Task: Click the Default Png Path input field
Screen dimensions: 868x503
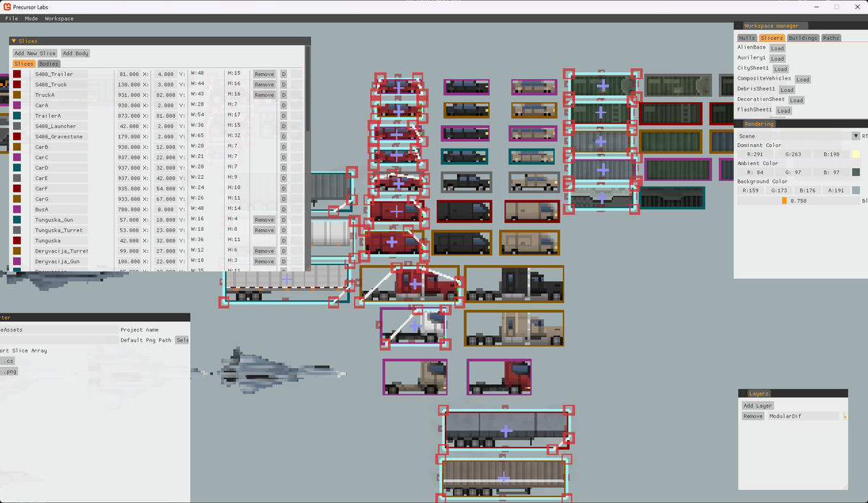Action: coord(59,340)
